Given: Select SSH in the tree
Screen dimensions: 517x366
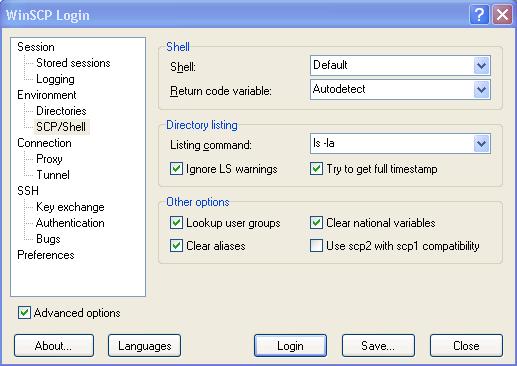Looking at the screenshot, I should pyautogui.click(x=28, y=191).
